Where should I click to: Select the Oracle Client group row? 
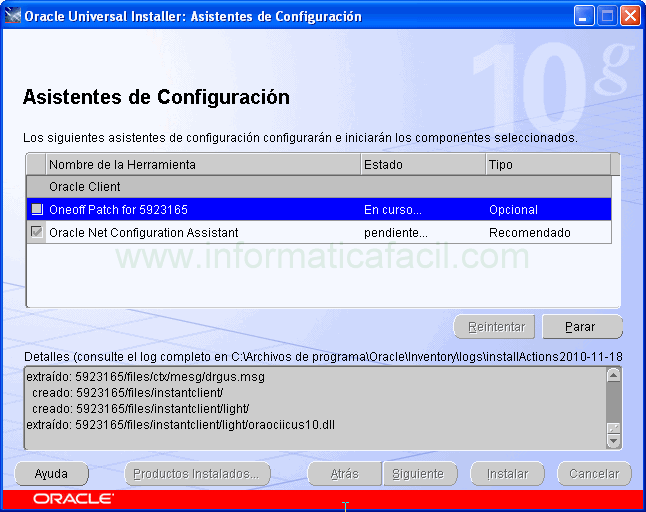click(x=319, y=187)
